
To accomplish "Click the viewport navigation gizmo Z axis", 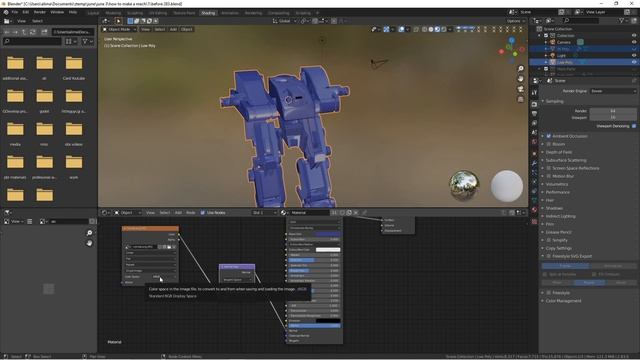I will [512, 40].
